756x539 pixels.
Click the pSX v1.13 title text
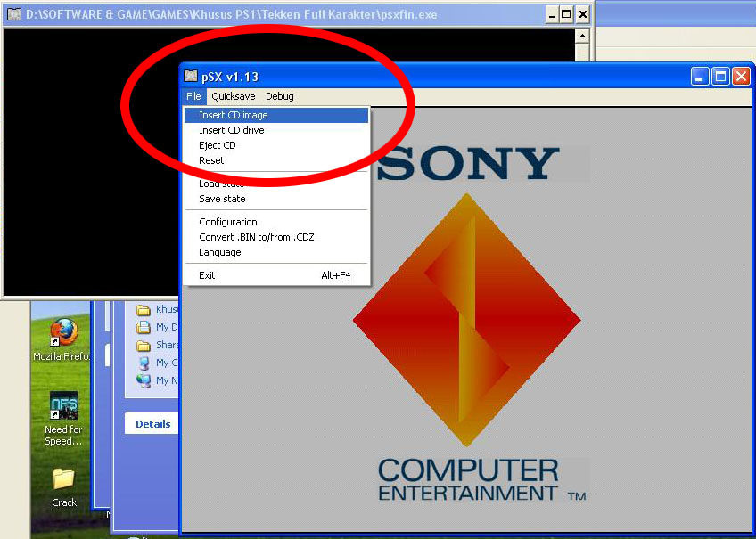coord(229,77)
